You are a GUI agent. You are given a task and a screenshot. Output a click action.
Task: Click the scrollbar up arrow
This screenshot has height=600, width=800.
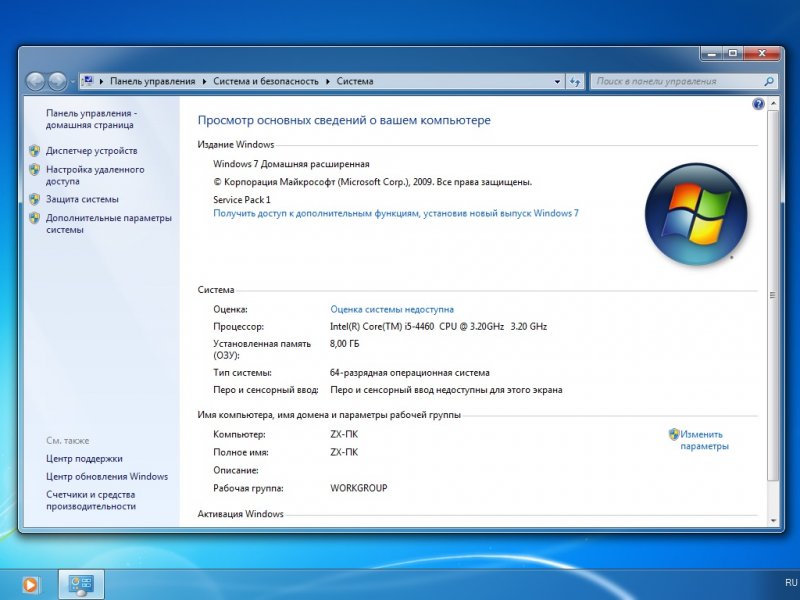pyautogui.click(x=773, y=104)
